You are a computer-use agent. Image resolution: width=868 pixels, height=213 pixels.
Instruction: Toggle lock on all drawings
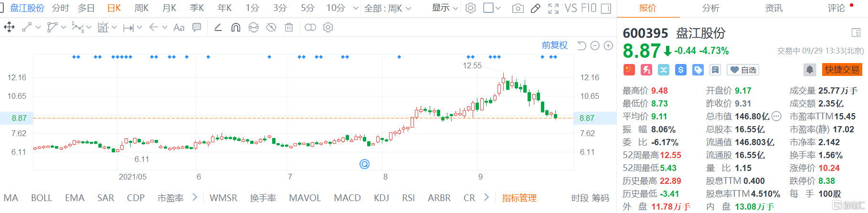(x=254, y=27)
